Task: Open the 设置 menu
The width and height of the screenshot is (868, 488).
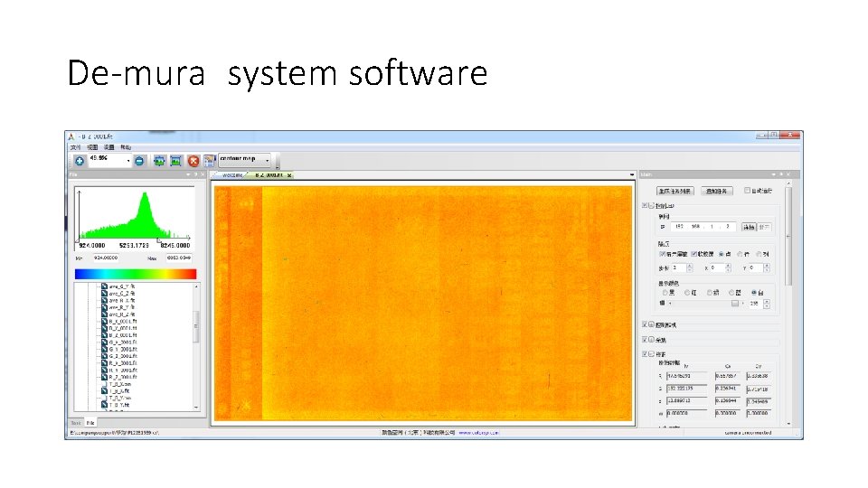Action: [109, 147]
